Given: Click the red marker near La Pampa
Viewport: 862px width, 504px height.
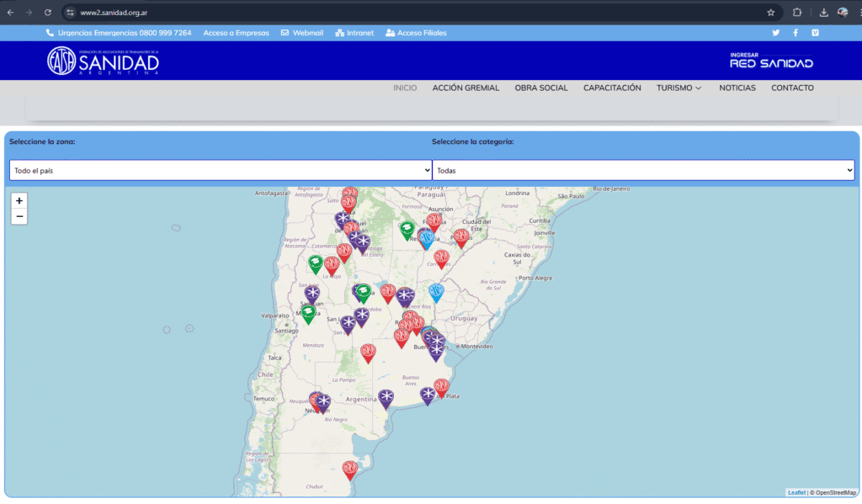Looking at the screenshot, I should point(368,353).
